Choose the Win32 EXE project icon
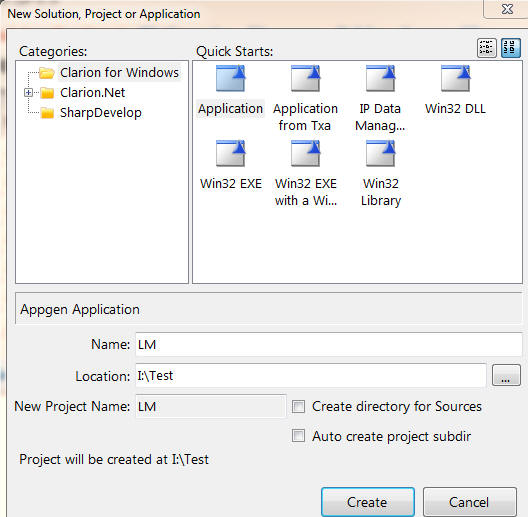 pyautogui.click(x=231, y=154)
